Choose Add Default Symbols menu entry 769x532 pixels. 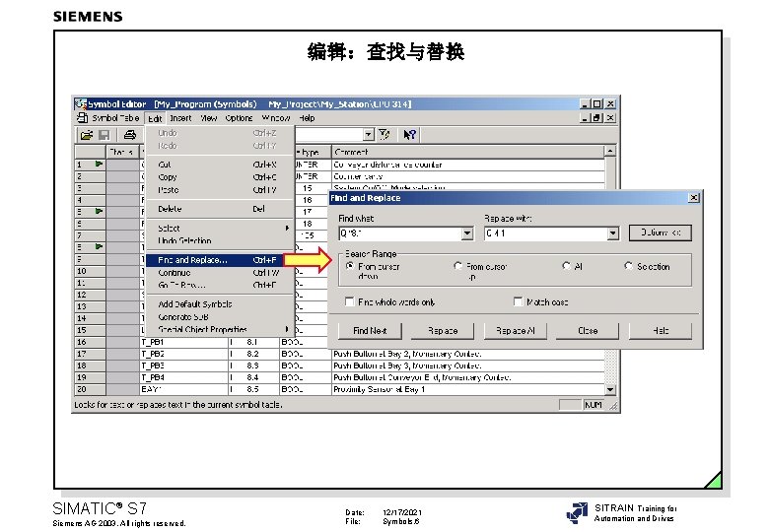[220, 304]
